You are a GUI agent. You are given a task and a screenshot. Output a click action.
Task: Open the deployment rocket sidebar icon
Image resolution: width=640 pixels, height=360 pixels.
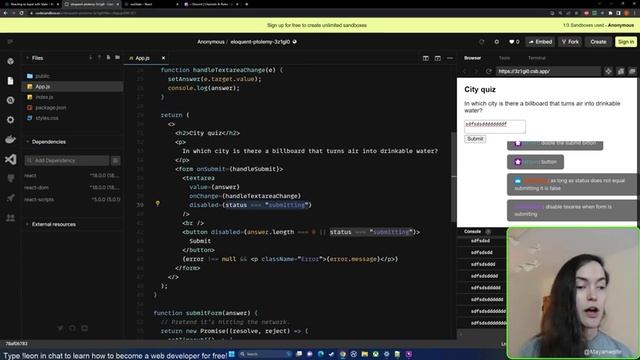pyautogui.click(x=11, y=198)
